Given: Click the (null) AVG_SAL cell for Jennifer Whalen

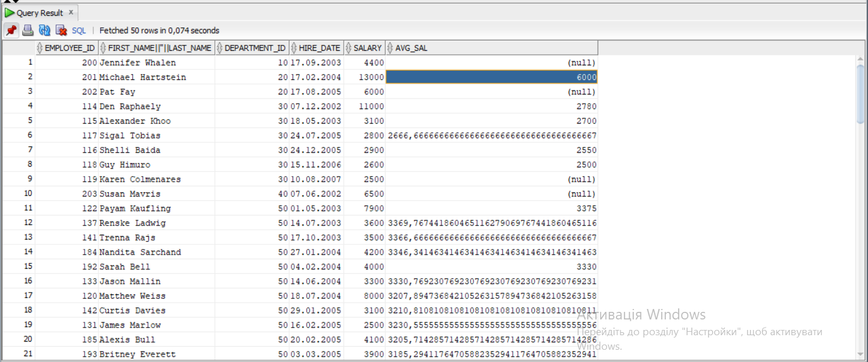Looking at the screenshot, I should pos(492,62).
